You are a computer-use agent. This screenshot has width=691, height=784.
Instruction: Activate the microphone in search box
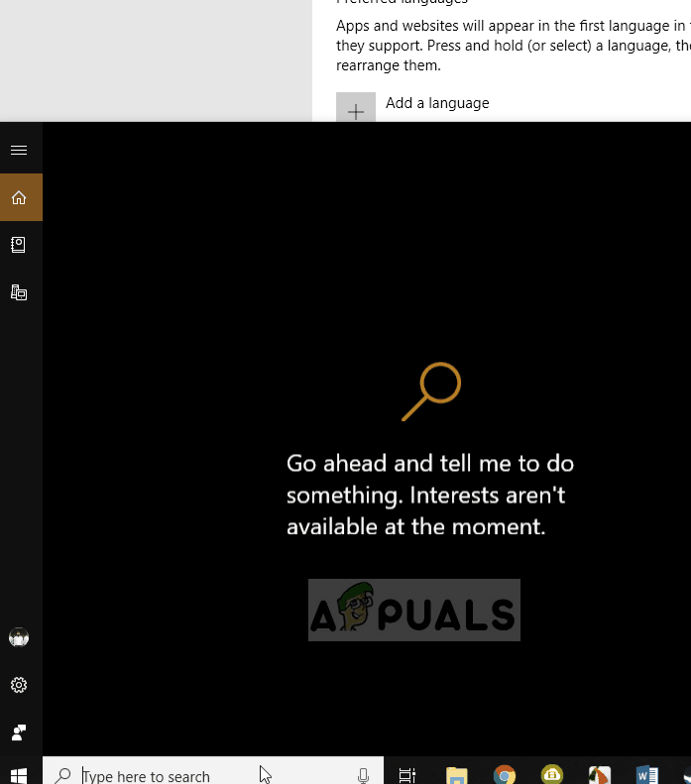click(x=364, y=775)
